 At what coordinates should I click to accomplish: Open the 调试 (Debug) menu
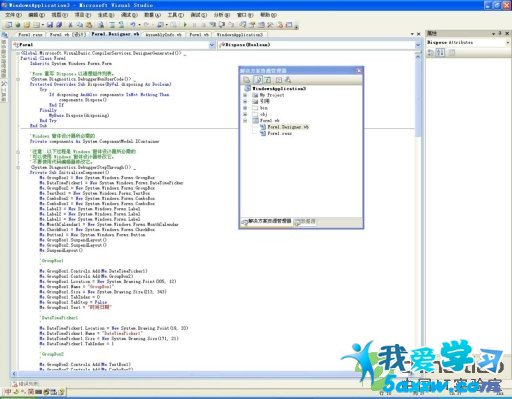pyautogui.click(x=129, y=15)
